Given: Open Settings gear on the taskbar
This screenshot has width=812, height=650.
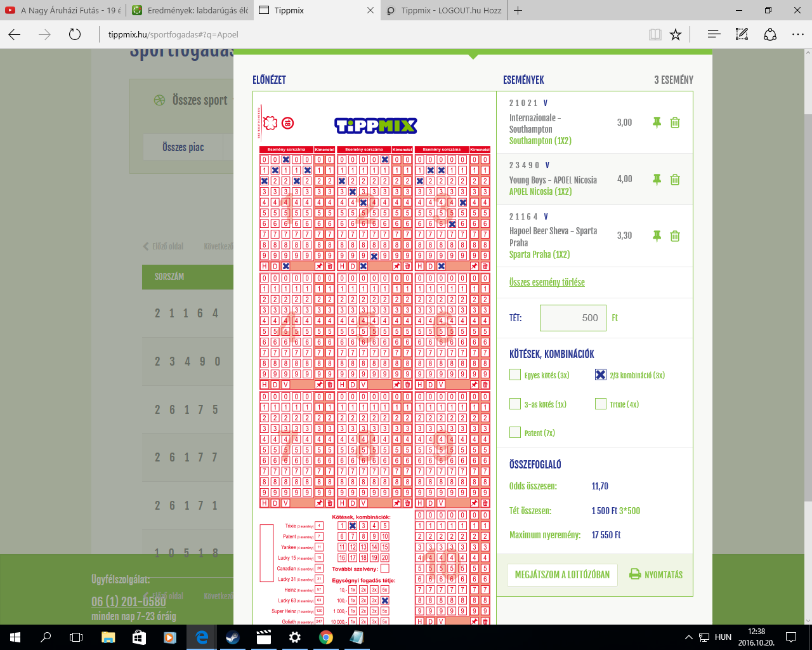Looking at the screenshot, I should [x=295, y=637].
